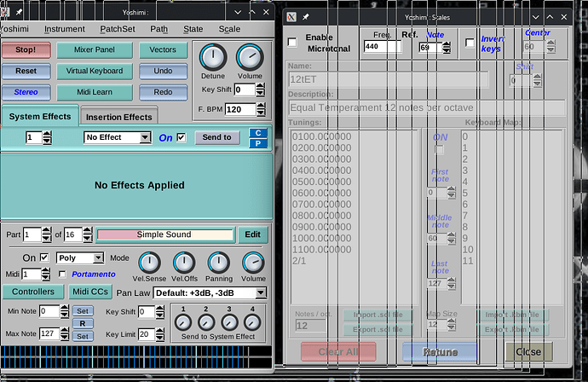Click the Min Note Set button
Viewport: 588px width, 382px height.
[x=83, y=311]
